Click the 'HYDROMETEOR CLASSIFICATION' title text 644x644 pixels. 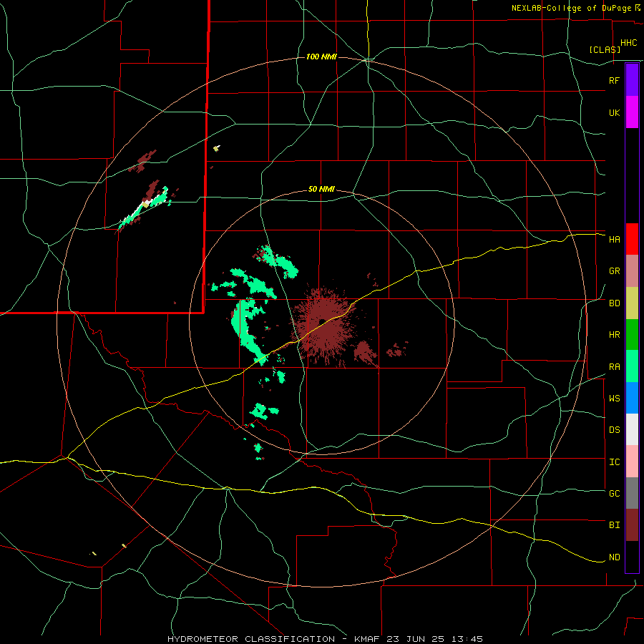pyautogui.click(x=251, y=639)
